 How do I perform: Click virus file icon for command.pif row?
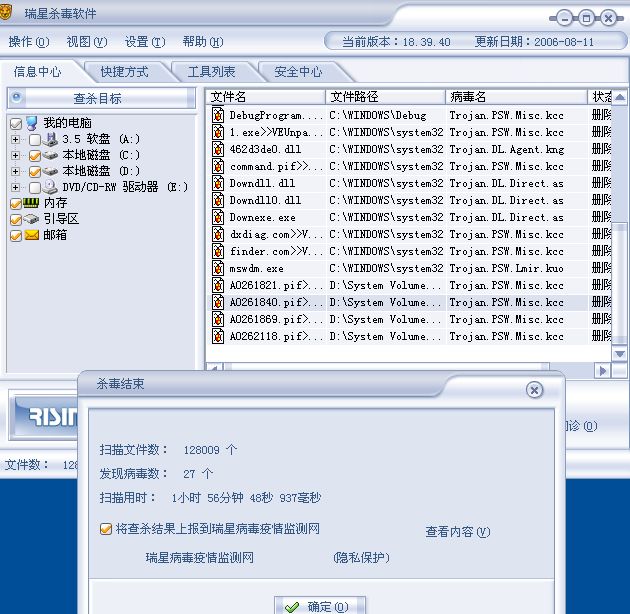point(218,166)
